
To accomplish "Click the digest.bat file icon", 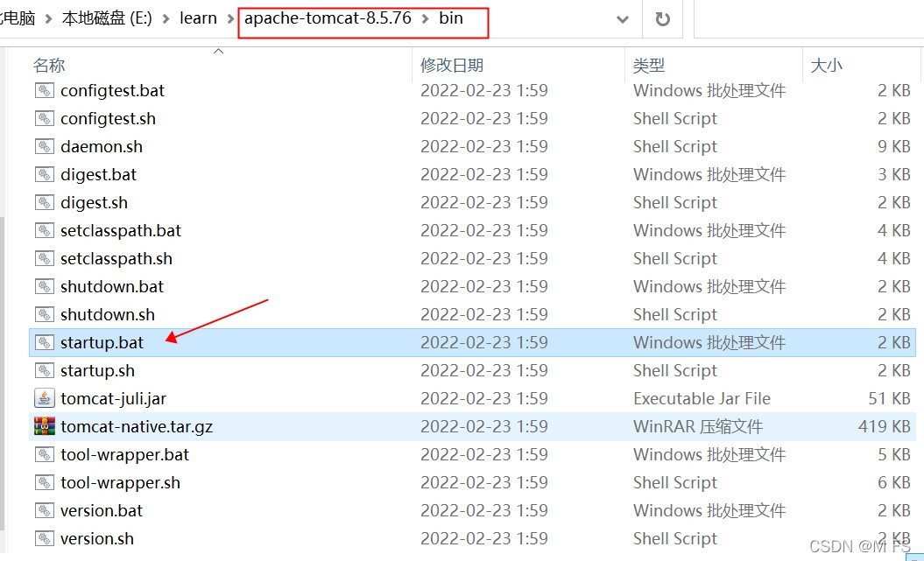I will pyautogui.click(x=44, y=175).
